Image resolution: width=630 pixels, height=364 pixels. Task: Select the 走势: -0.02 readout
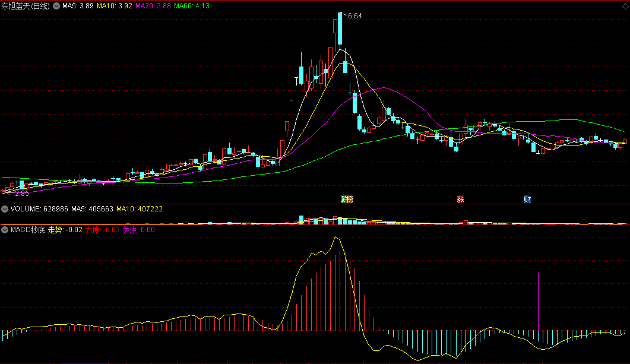tap(65, 230)
